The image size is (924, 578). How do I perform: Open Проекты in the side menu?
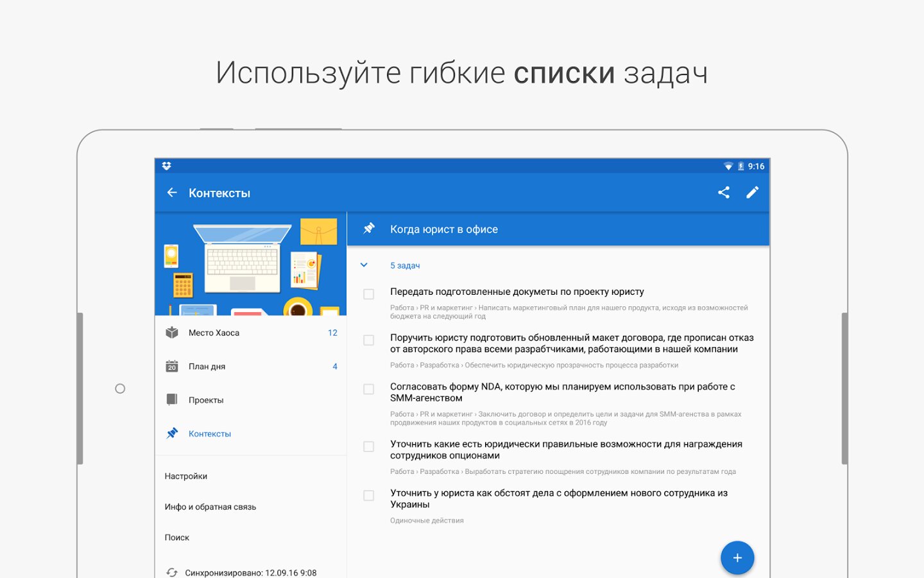206,400
